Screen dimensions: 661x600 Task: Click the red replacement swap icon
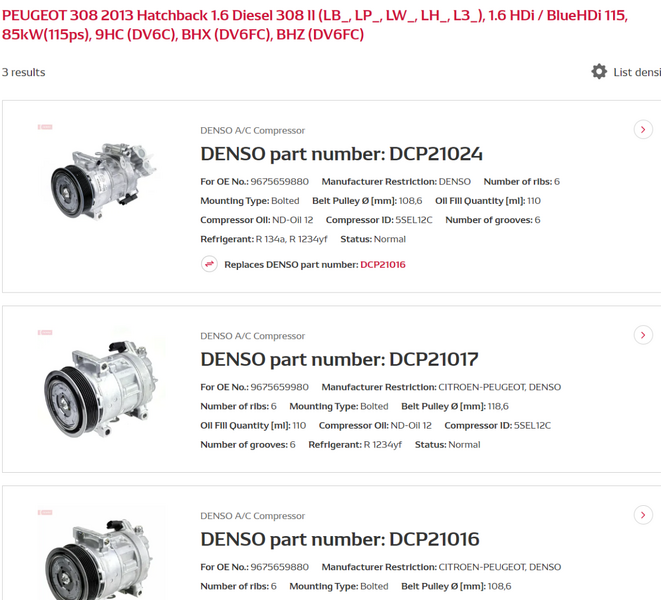209,264
